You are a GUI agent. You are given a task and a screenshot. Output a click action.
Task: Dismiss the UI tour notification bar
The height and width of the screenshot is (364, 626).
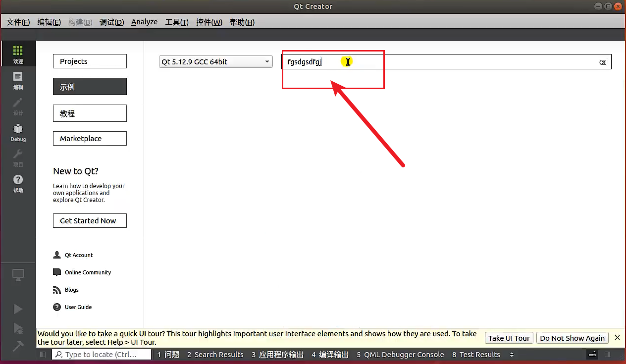coord(617,337)
